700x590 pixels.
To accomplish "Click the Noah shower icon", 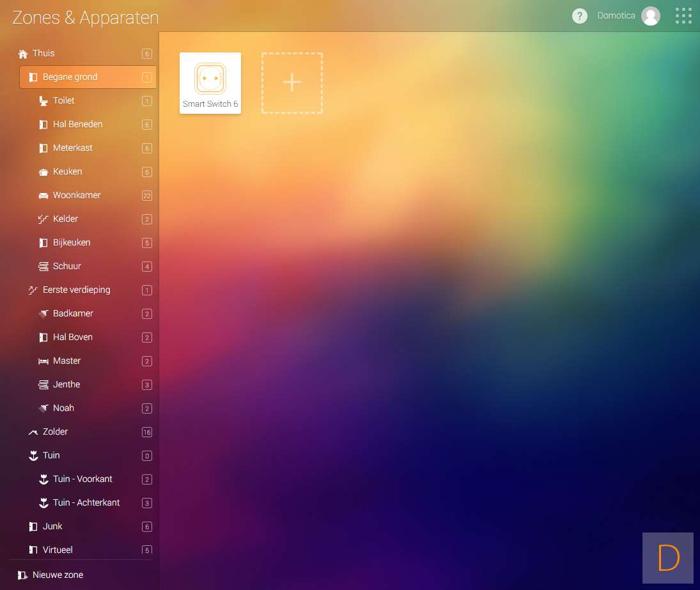I will [x=43, y=408].
